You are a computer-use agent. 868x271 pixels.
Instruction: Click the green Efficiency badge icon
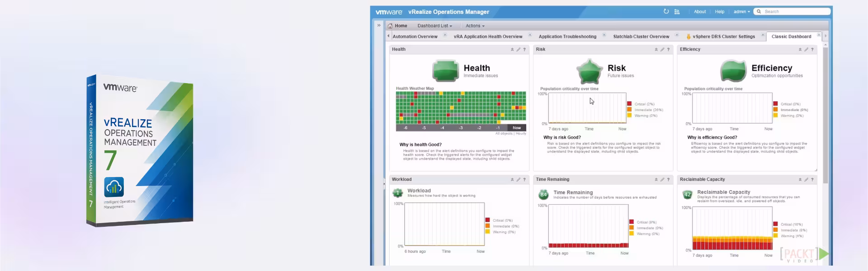[x=733, y=71]
